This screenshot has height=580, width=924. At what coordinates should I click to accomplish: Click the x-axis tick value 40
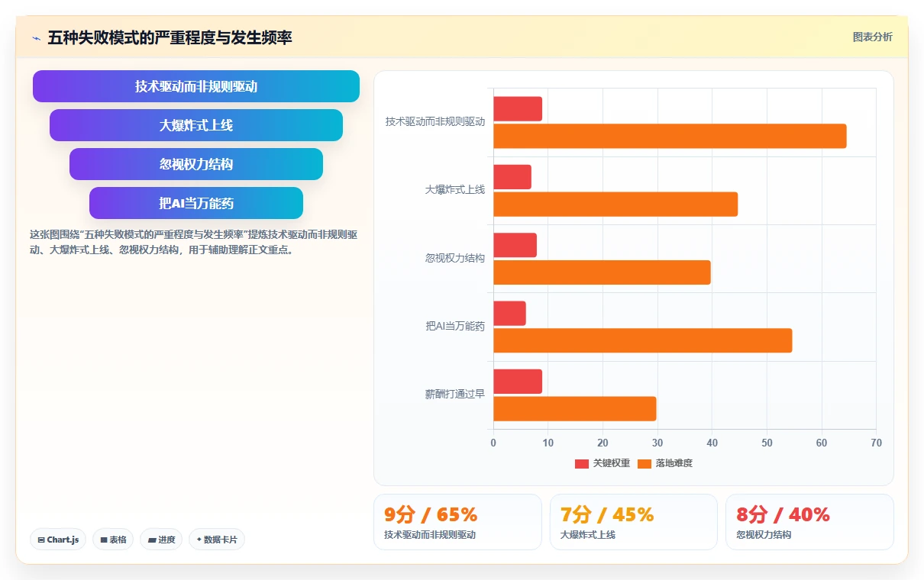tap(712, 443)
